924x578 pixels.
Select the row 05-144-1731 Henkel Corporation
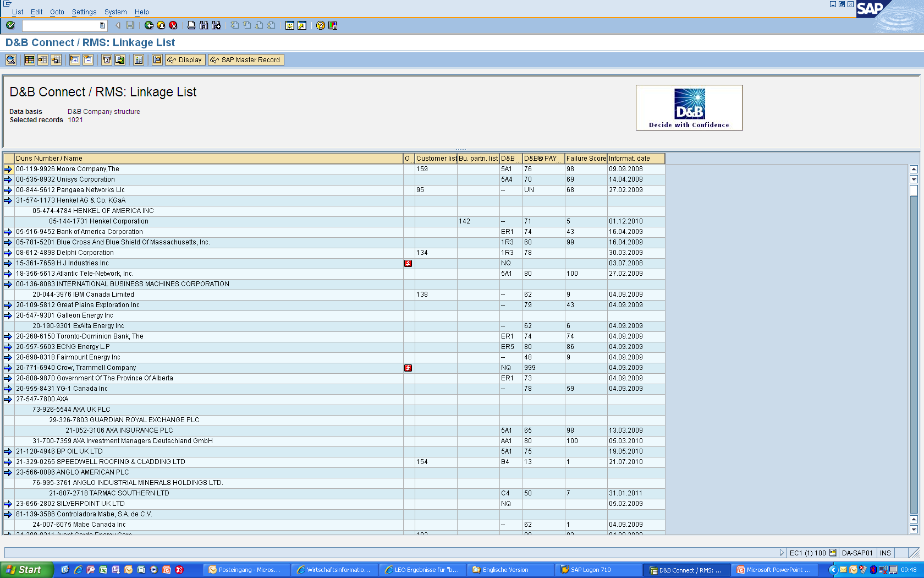(334, 221)
